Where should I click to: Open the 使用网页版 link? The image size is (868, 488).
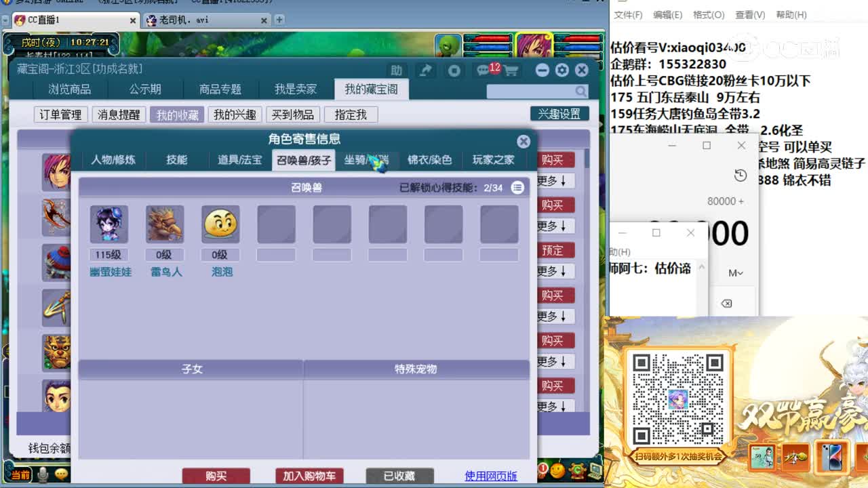click(491, 476)
